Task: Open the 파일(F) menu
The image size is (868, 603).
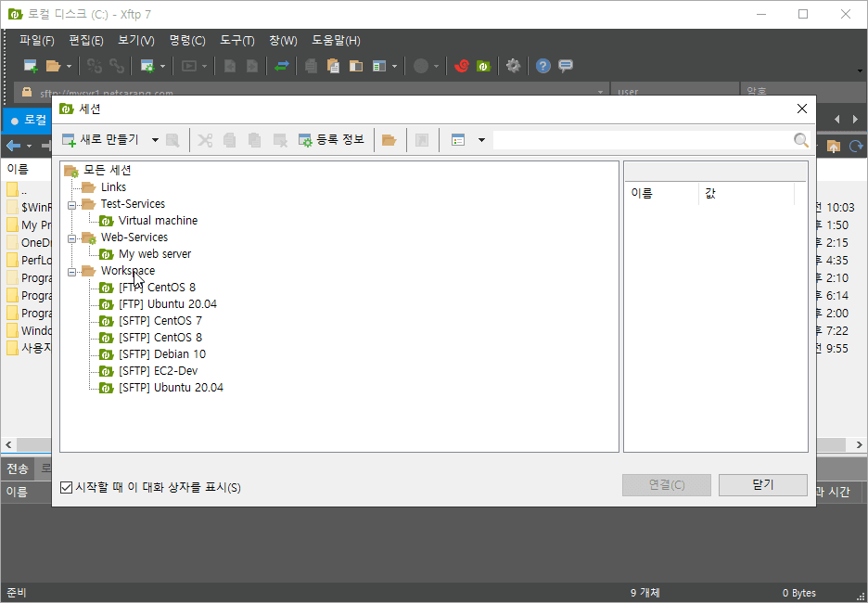Action: coord(36,41)
